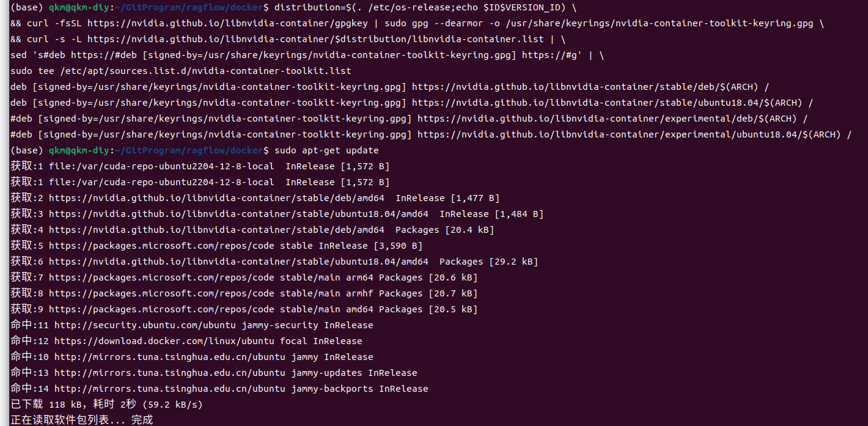Click the '[1,484 B]' size value
Viewport: 868px width, 426px height.
point(519,214)
